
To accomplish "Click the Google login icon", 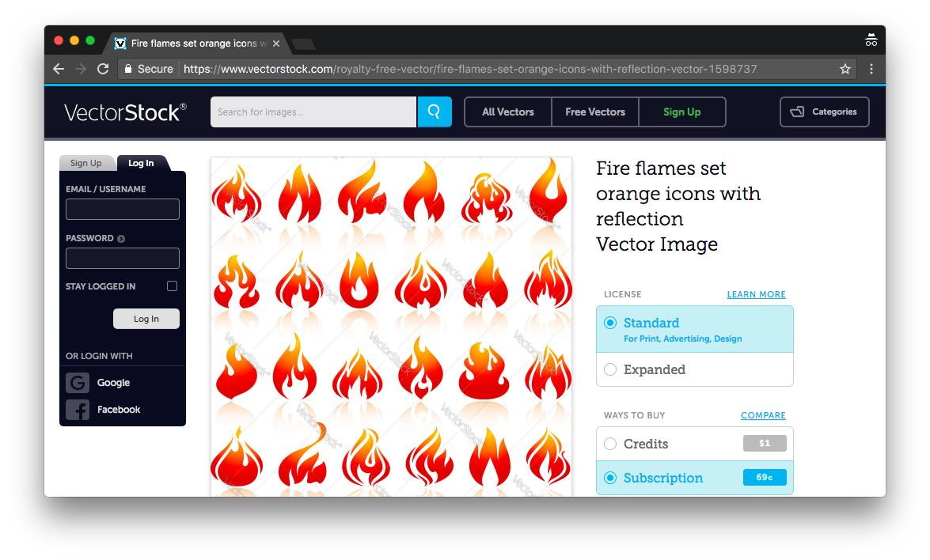I will (x=78, y=383).
